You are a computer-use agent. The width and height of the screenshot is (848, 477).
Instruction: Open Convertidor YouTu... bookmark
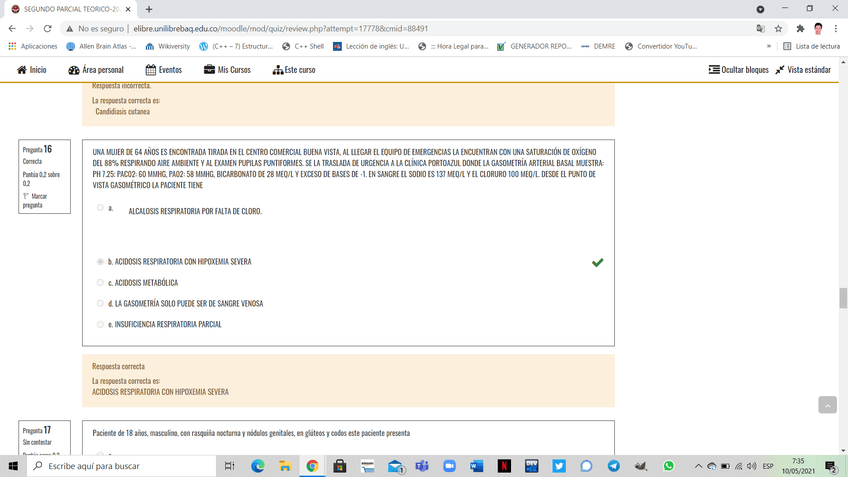click(661, 47)
